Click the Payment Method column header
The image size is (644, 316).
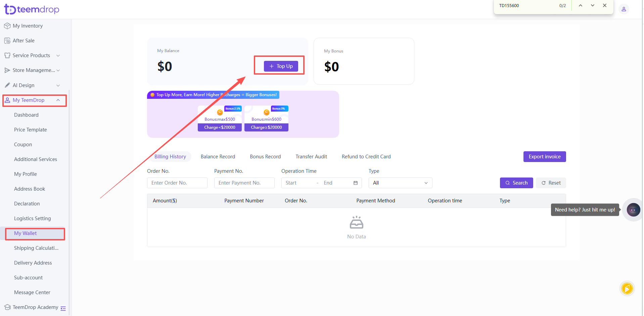(x=375, y=201)
